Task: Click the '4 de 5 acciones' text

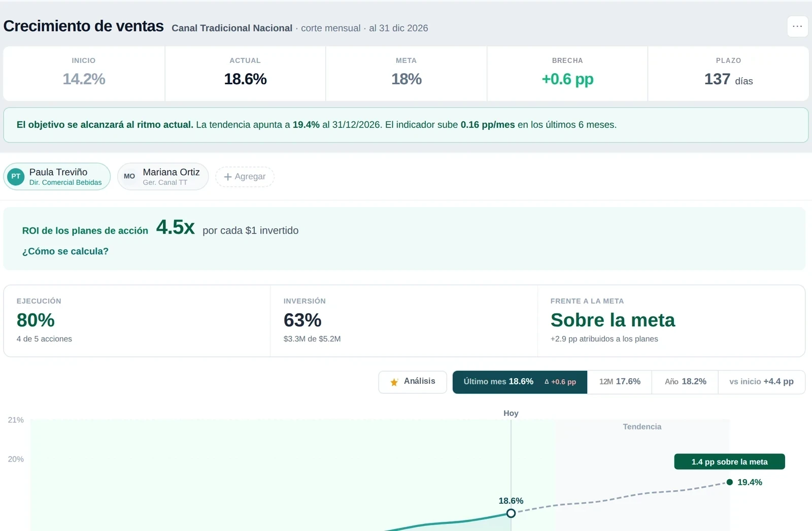Action: 44,339
